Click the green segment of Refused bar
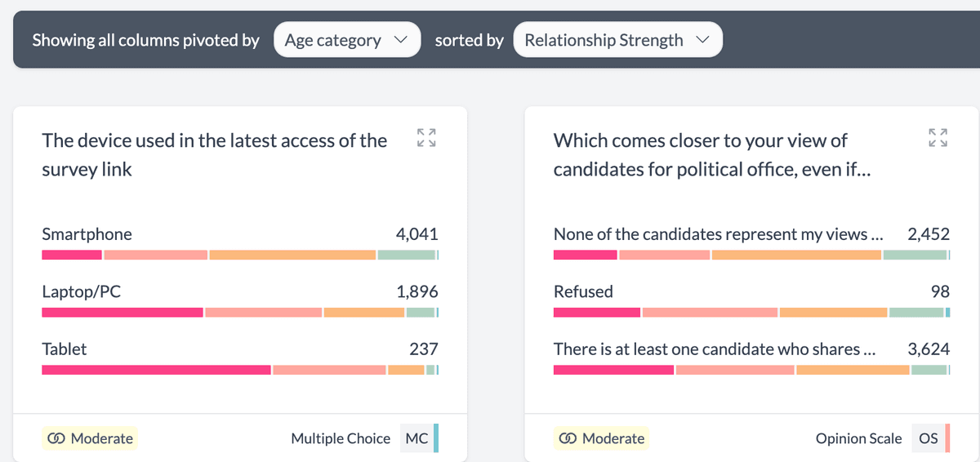The image size is (980, 462). point(915,313)
